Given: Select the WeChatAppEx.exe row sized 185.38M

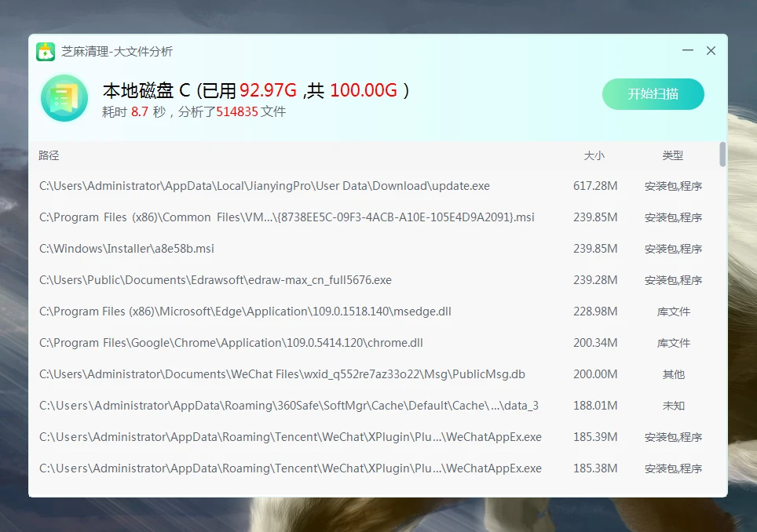Looking at the screenshot, I should click(290, 468).
